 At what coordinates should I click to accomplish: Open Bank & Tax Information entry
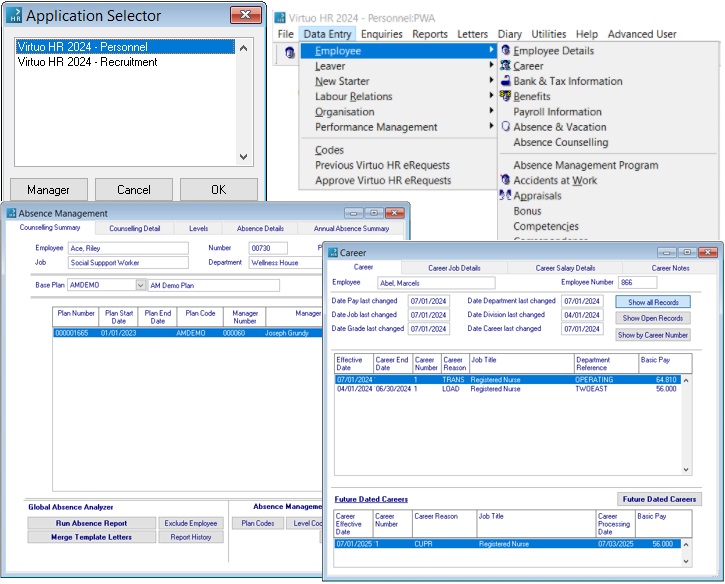click(x=567, y=81)
